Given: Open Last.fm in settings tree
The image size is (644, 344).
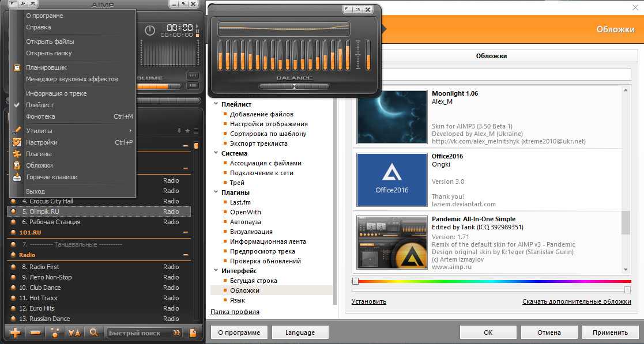Looking at the screenshot, I should click(x=240, y=202).
